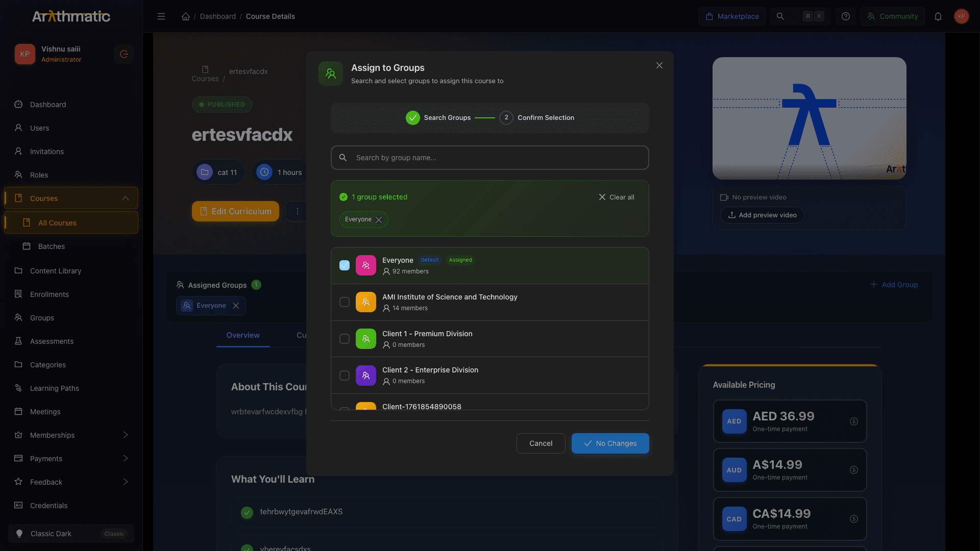Image resolution: width=980 pixels, height=551 pixels.
Task: Uncheck the Everyone group checkbox
Action: [x=345, y=265]
